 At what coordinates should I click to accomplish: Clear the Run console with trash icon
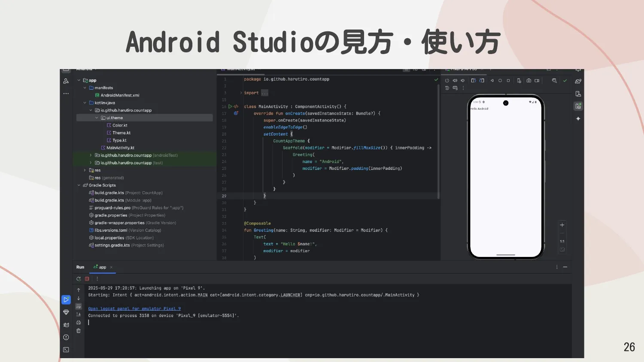(x=79, y=330)
